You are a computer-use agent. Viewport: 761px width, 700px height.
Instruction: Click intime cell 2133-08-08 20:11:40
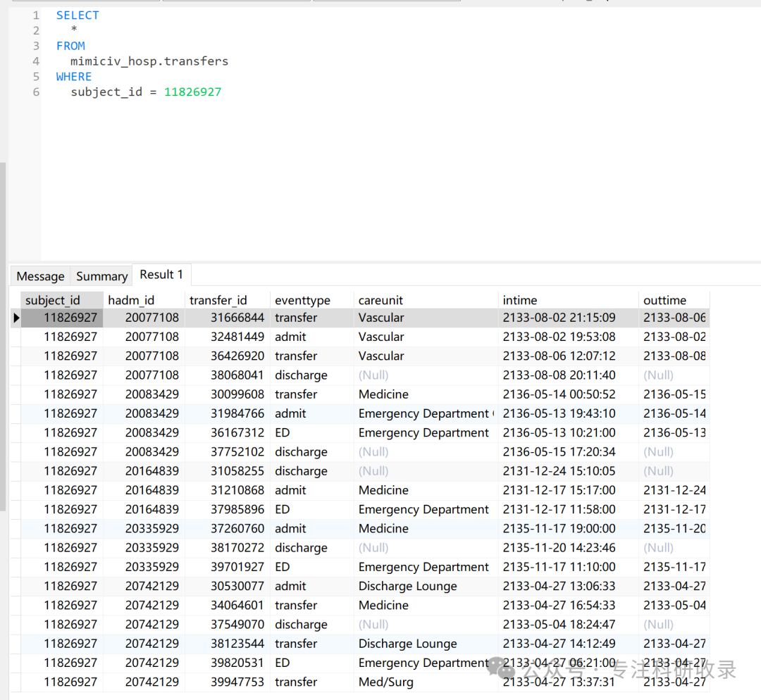point(569,375)
